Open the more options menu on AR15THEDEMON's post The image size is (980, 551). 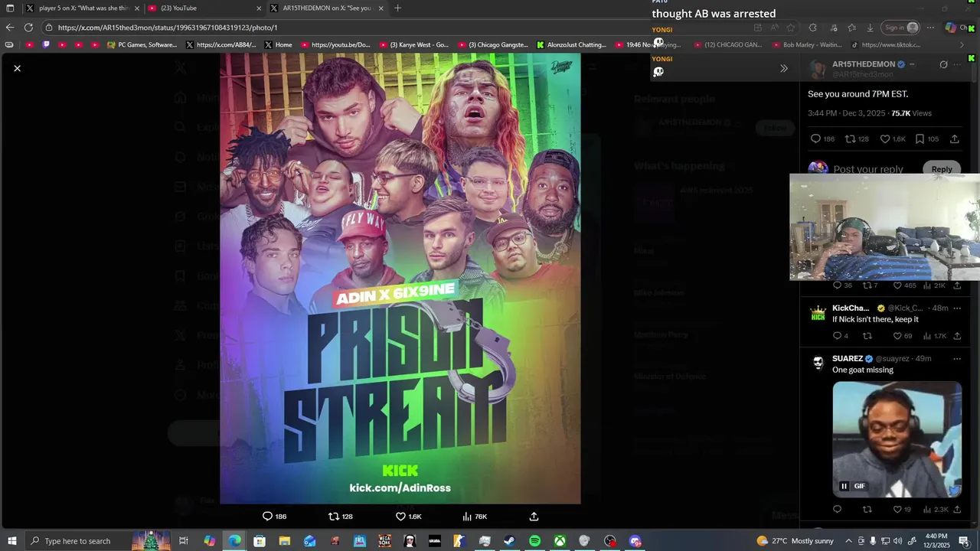tap(958, 64)
